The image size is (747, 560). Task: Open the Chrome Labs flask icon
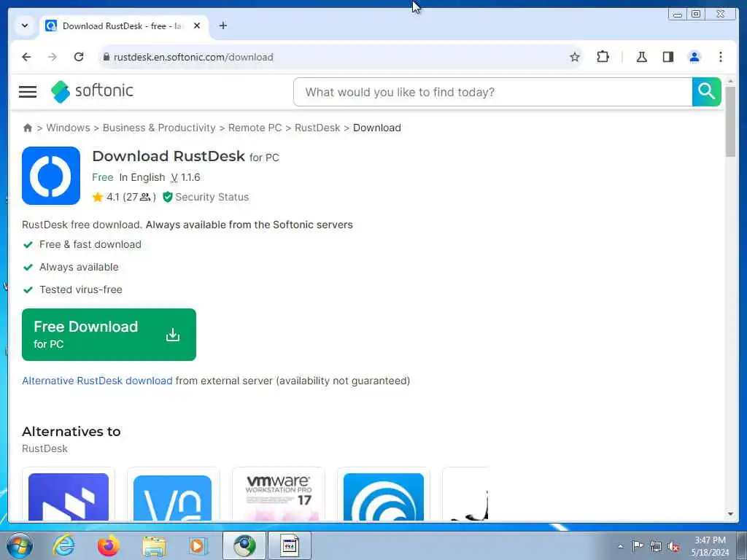click(642, 57)
